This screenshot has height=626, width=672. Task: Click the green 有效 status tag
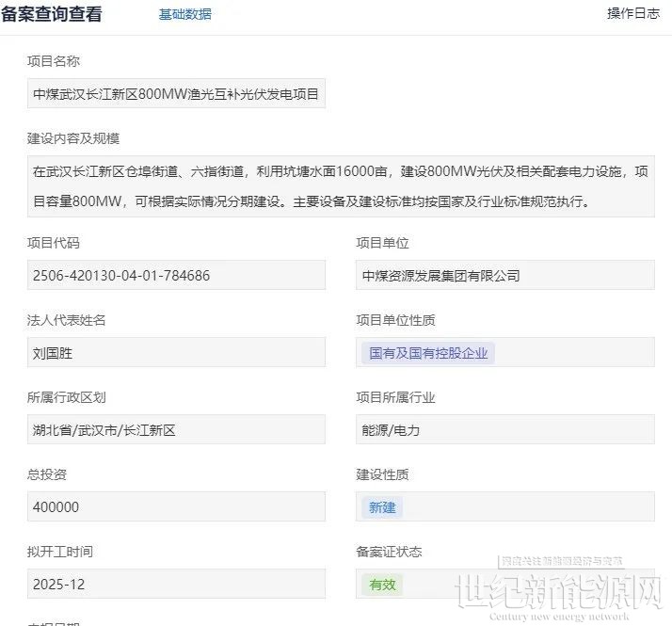[x=382, y=585]
